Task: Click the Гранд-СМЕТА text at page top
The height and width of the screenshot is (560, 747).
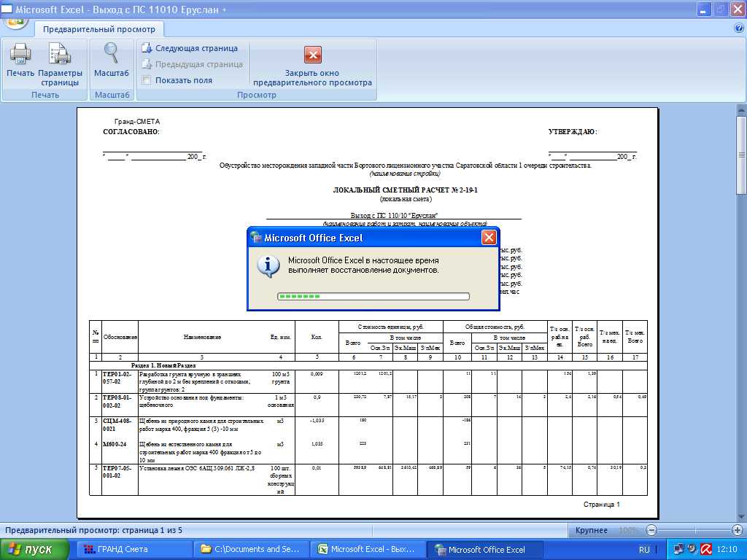Action: pyautogui.click(x=137, y=122)
